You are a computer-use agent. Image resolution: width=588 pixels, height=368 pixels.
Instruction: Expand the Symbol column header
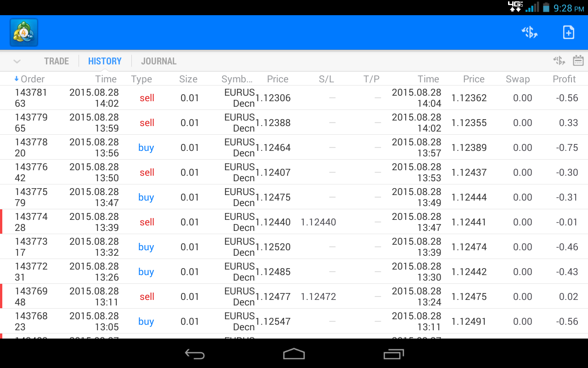[237, 79]
